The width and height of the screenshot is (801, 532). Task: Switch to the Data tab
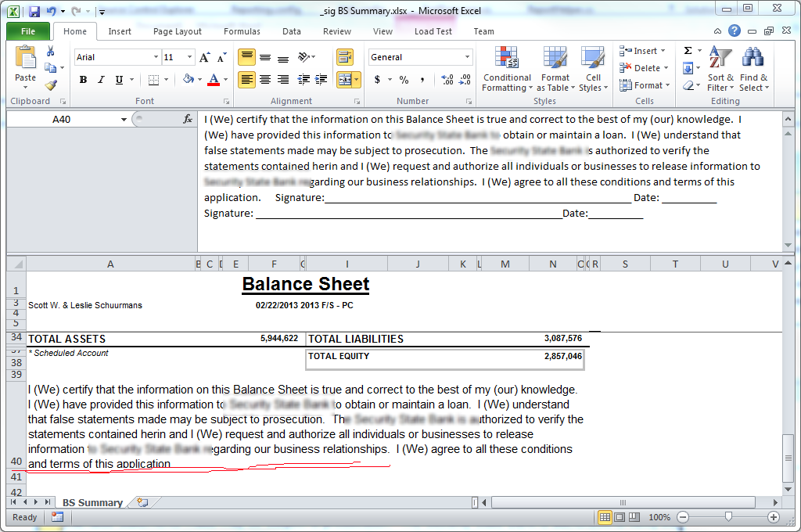tap(291, 31)
